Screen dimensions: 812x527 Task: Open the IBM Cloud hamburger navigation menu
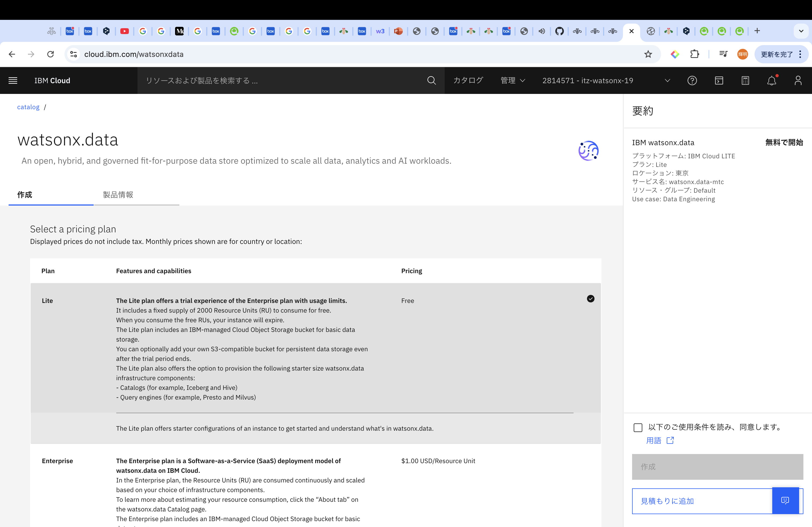(13, 80)
